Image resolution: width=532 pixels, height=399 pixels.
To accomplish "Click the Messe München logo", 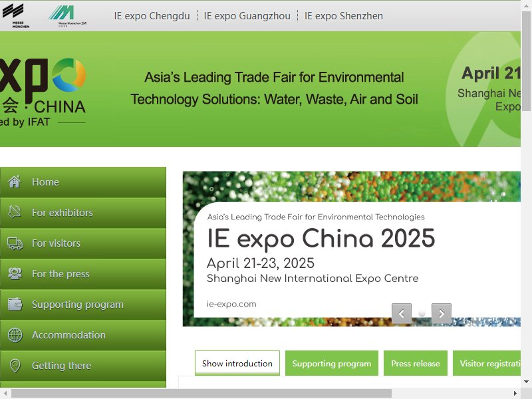I will point(15,15).
